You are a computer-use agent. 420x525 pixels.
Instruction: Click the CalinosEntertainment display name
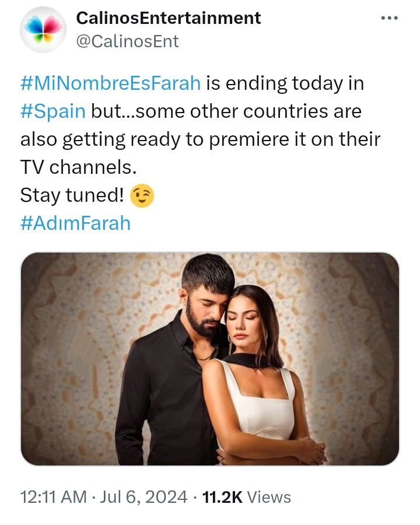pyautogui.click(x=169, y=18)
